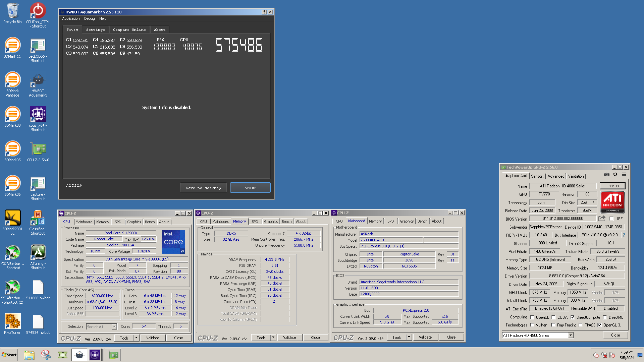
Task: Click DRAM Frequency value 4133.3 MHz
Action: click(x=275, y=260)
